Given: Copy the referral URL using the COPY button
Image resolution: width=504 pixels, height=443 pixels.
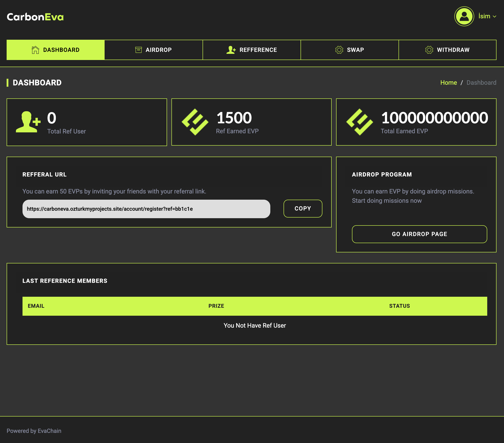Looking at the screenshot, I should pyautogui.click(x=303, y=208).
